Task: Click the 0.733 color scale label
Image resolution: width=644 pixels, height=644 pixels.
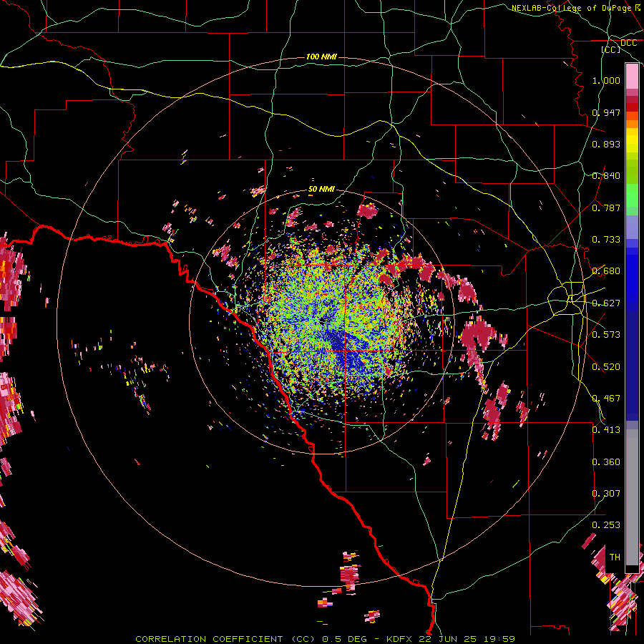Action: click(x=606, y=240)
